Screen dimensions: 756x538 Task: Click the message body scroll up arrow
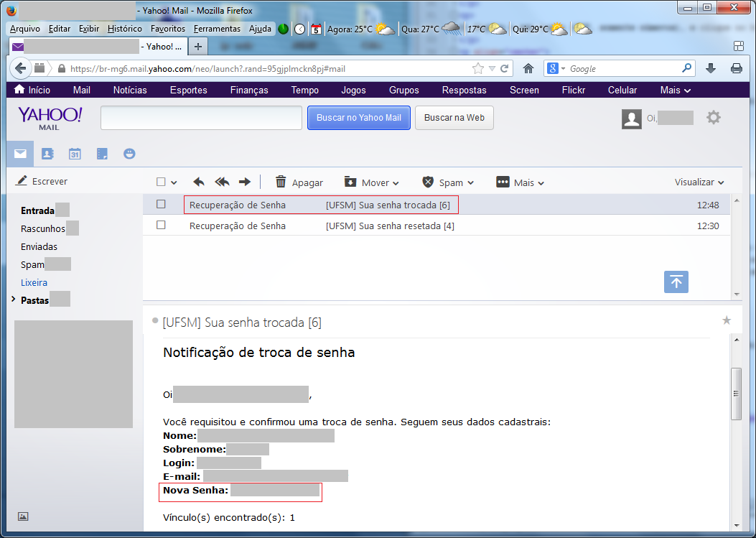point(736,340)
